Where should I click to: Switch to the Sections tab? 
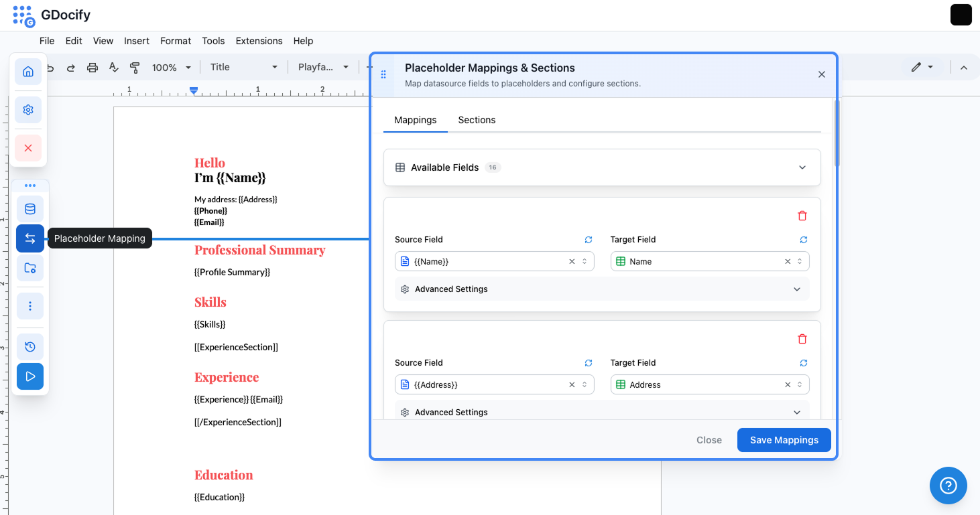pyautogui.click(x=477, y=120)
